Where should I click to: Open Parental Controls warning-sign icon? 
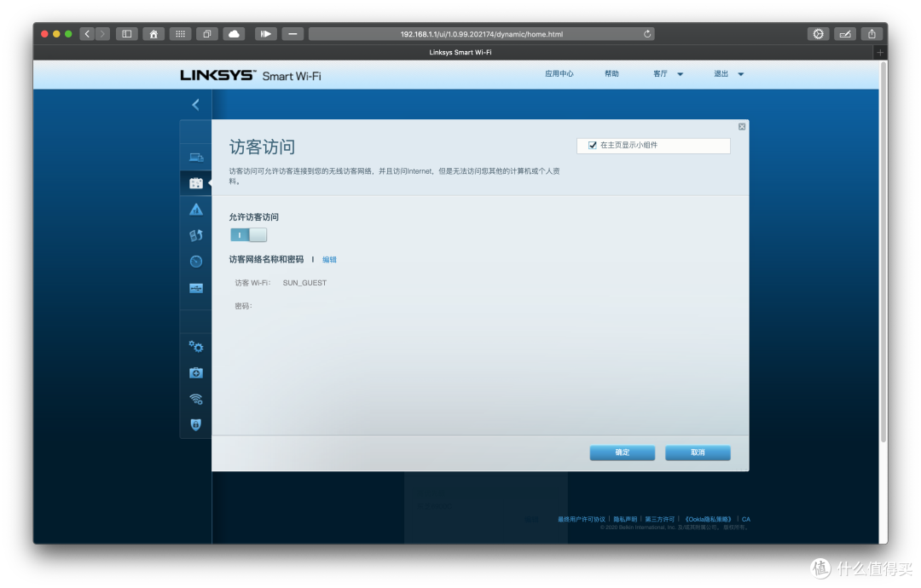coord(196,210)
